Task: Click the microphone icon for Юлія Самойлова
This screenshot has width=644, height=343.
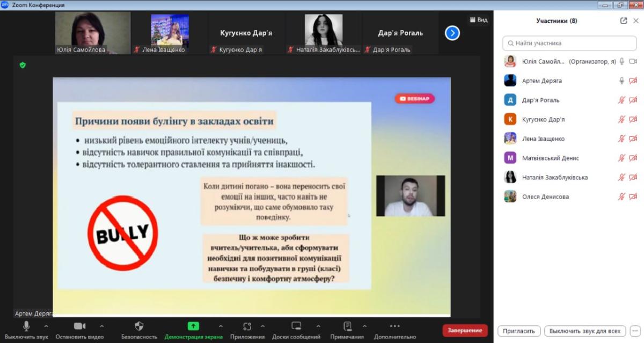Action: click(x=622, y=61)
